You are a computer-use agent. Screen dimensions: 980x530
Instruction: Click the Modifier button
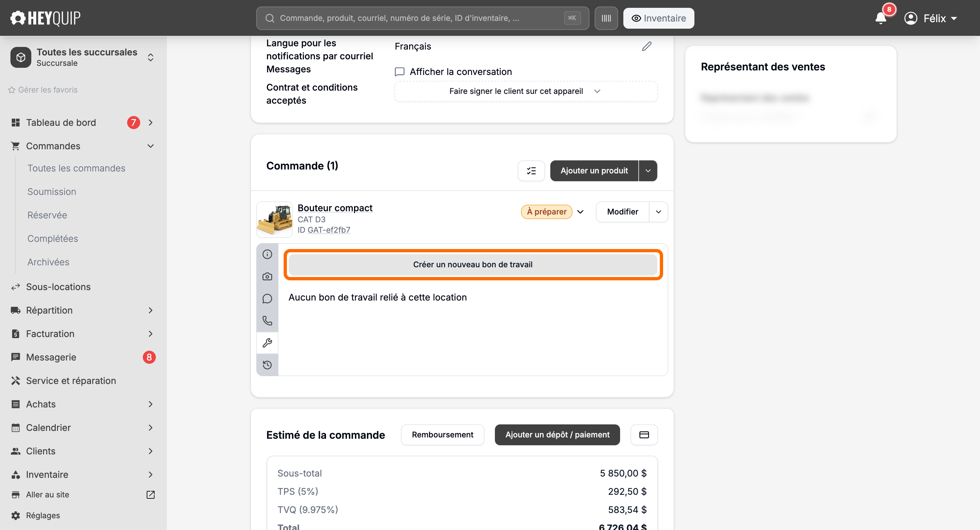622,212
